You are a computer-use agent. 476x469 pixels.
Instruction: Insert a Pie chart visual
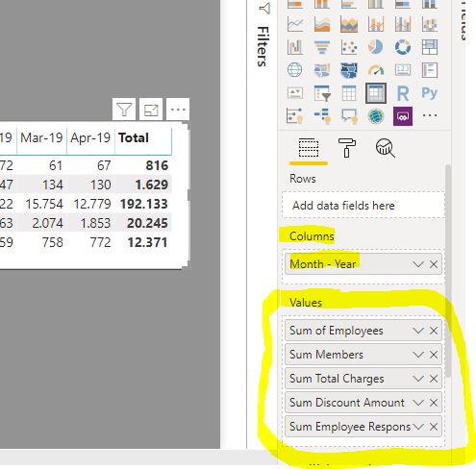tap(376, 47)
